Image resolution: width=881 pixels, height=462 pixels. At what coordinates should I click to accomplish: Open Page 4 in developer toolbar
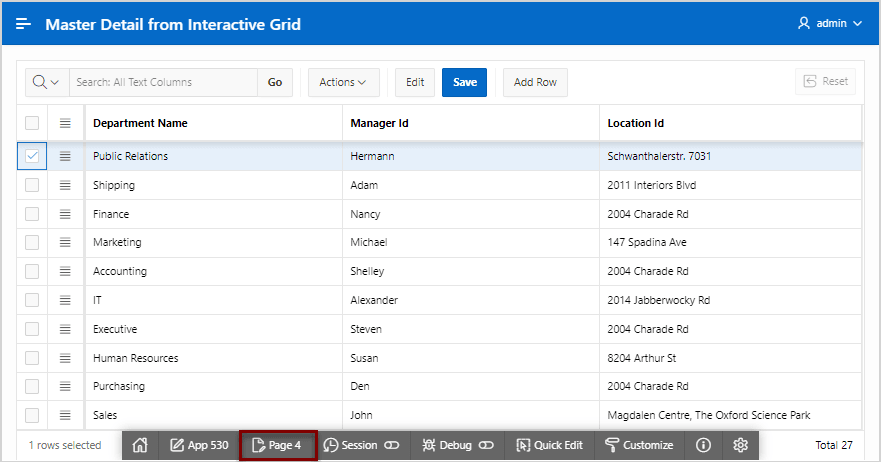coord(278,445)
